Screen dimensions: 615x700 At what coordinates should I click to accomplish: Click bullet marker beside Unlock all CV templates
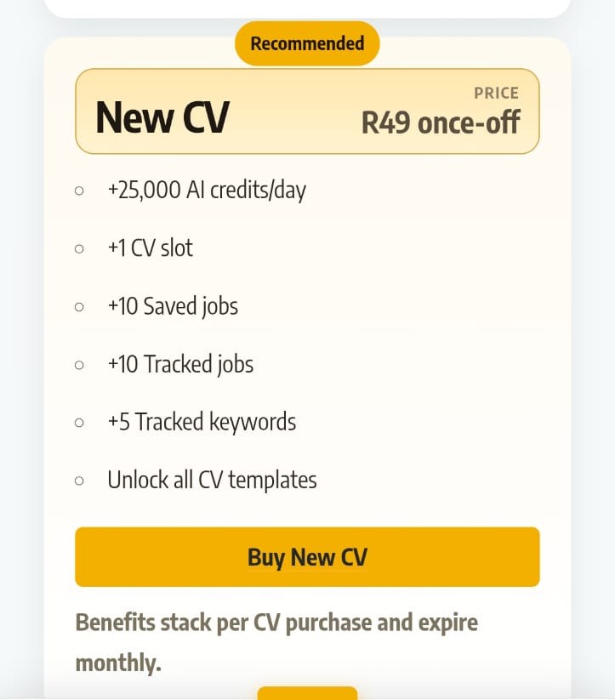(79, 481)
